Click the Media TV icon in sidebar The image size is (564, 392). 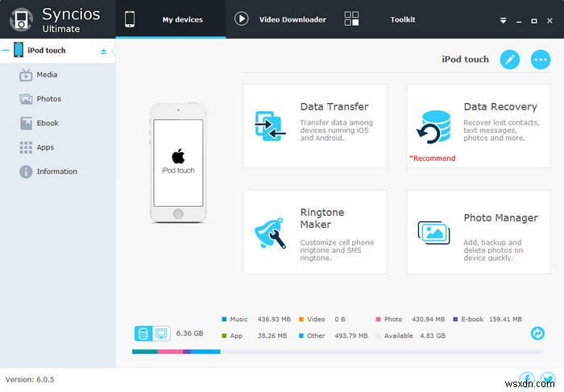click(x=26, y=75)
